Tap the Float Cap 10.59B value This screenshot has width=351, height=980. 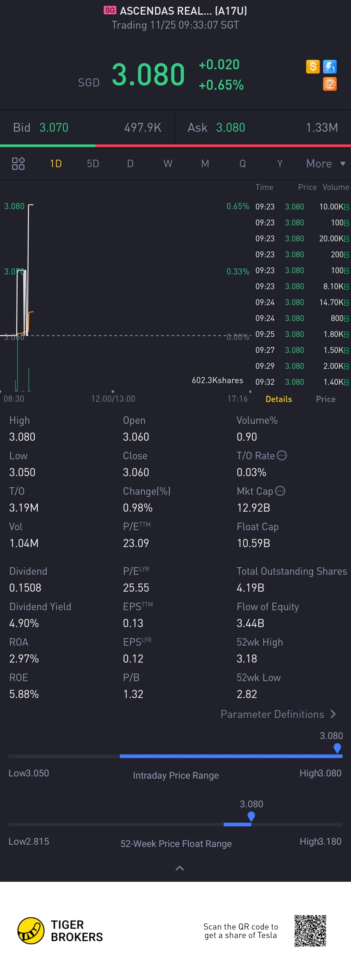(x=253, y=543)
